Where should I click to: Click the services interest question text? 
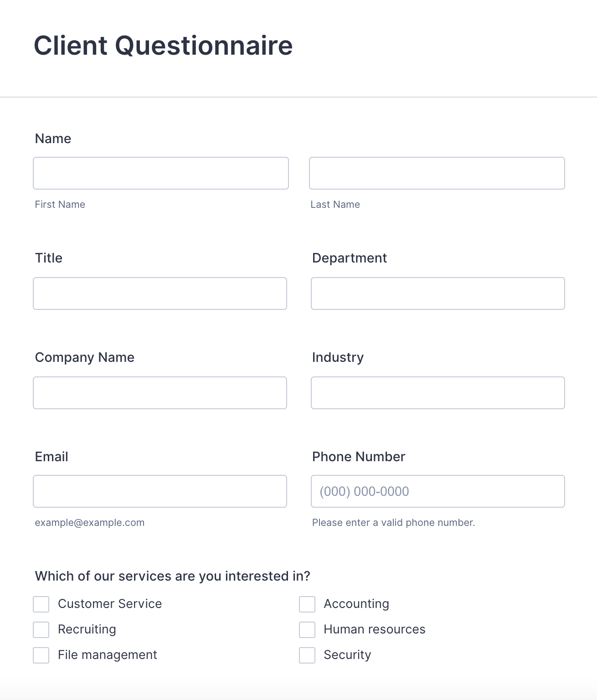pyautogui.click(x=172, y=576)
